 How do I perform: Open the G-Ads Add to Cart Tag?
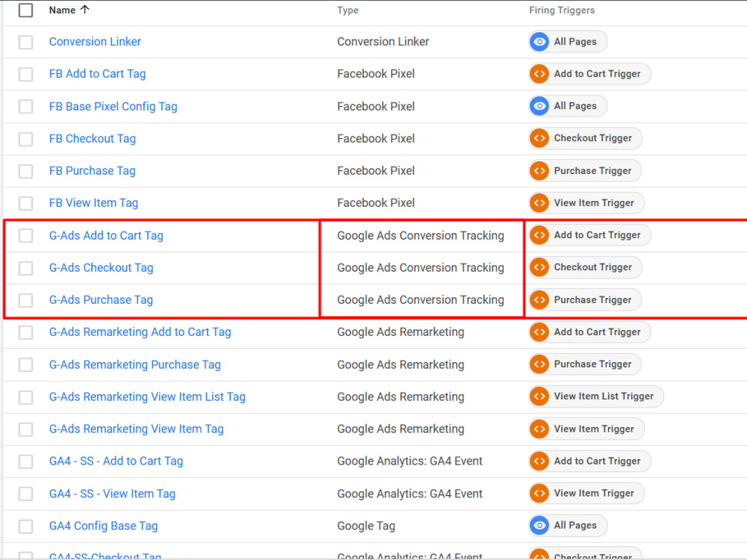click(106, 235)
